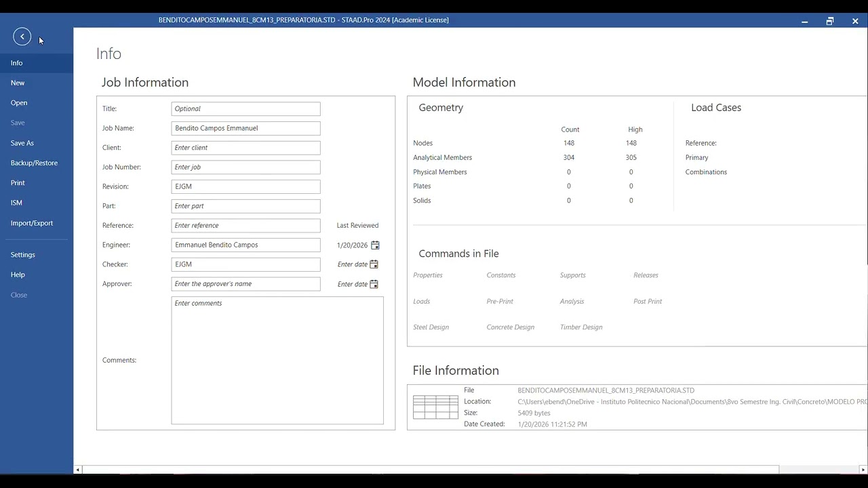Click the Releases command link
Image resolution: width=868 pixels, height=488 pixels.
646,275
